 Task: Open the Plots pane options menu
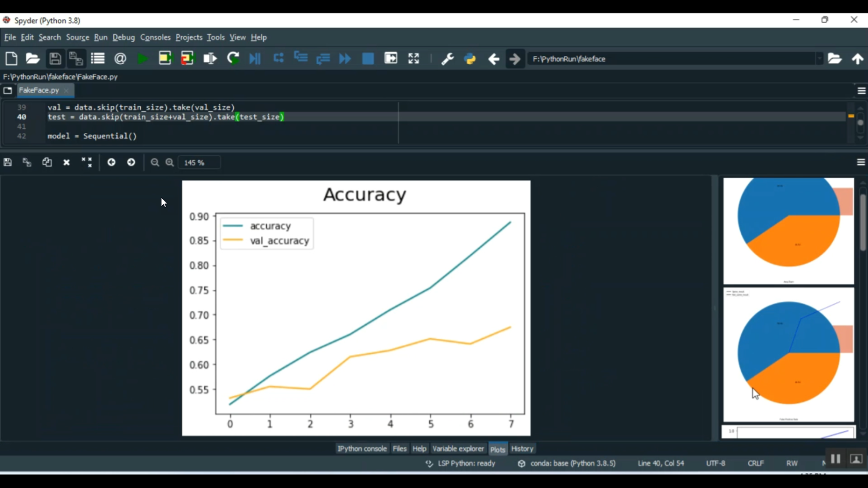pyautogui.click(x=861, y=162)
